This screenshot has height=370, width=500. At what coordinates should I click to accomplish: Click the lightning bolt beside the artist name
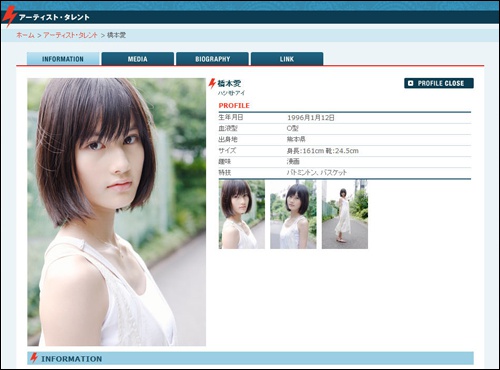[x=212, y=84]
